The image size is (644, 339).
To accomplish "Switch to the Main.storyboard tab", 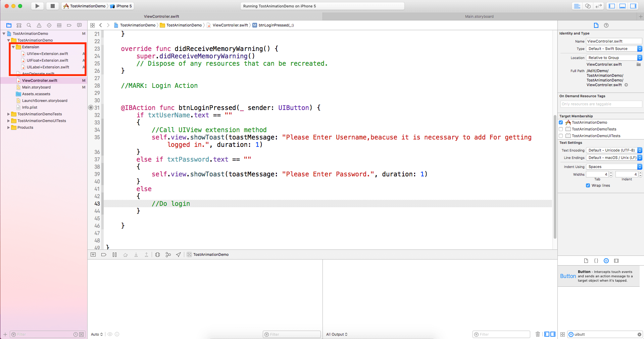I will 479,16.
